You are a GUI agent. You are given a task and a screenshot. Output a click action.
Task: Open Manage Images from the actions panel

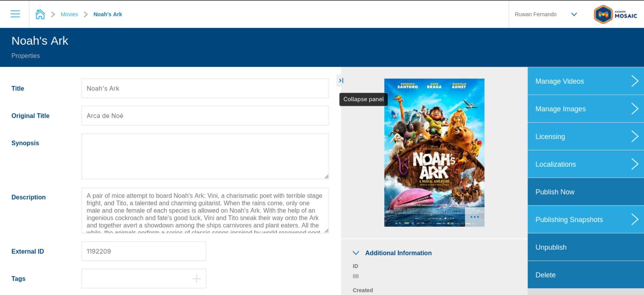click(x=560, y=109)
